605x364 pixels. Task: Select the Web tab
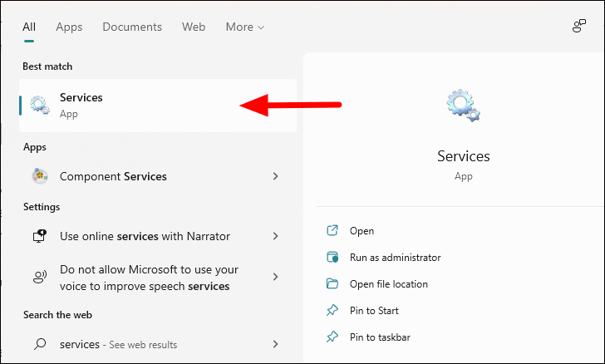pos(194,27)
